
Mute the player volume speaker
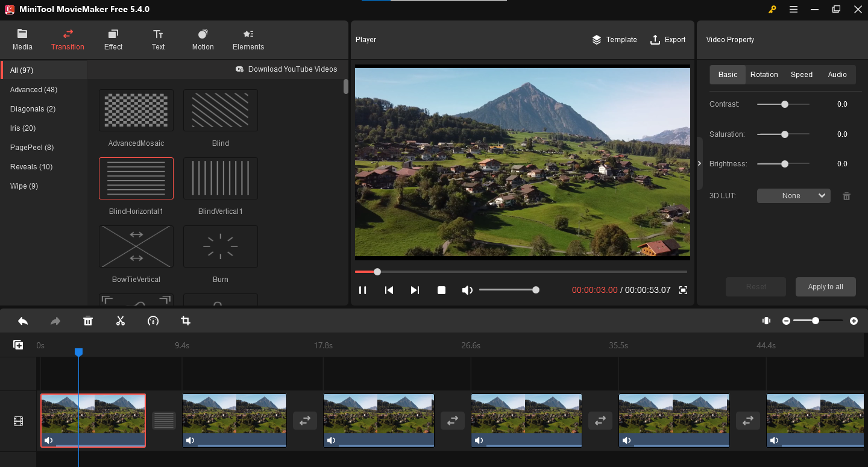(x=467, y=290)
